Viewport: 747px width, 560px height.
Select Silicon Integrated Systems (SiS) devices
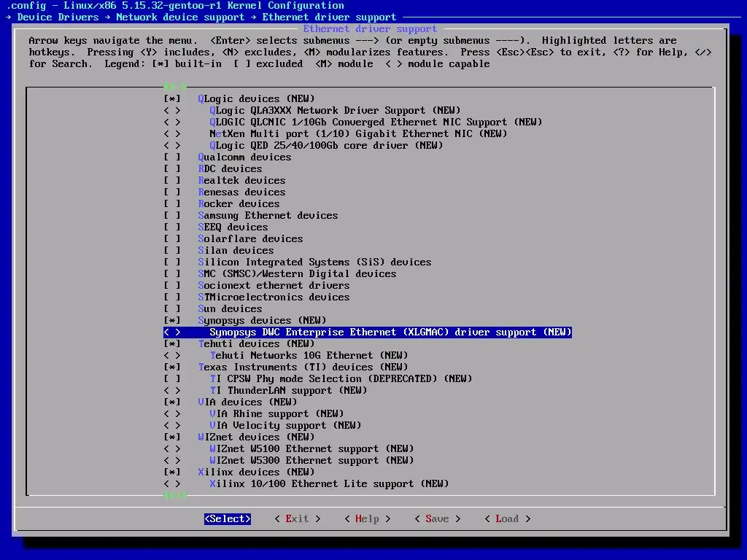pos(314,262)
